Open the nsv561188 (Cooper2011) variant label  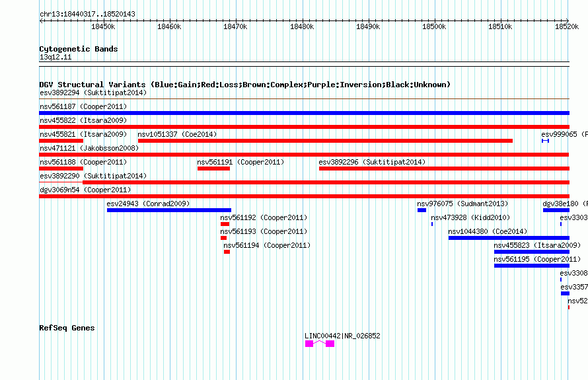(x=83, y=162)
